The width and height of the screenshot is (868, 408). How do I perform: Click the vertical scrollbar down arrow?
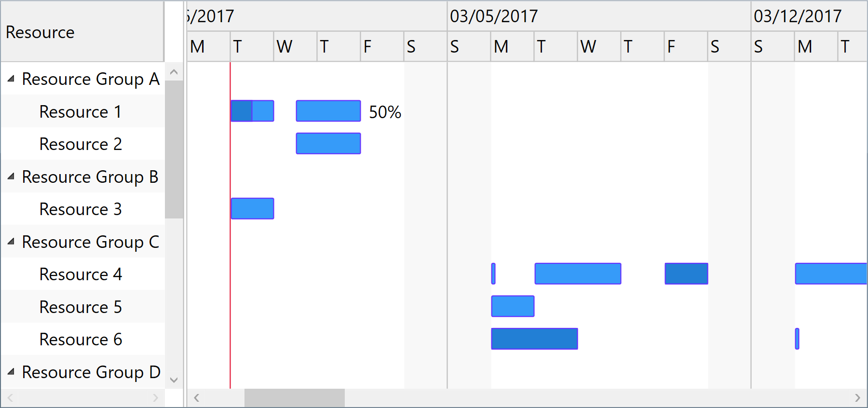pos(174,380)
